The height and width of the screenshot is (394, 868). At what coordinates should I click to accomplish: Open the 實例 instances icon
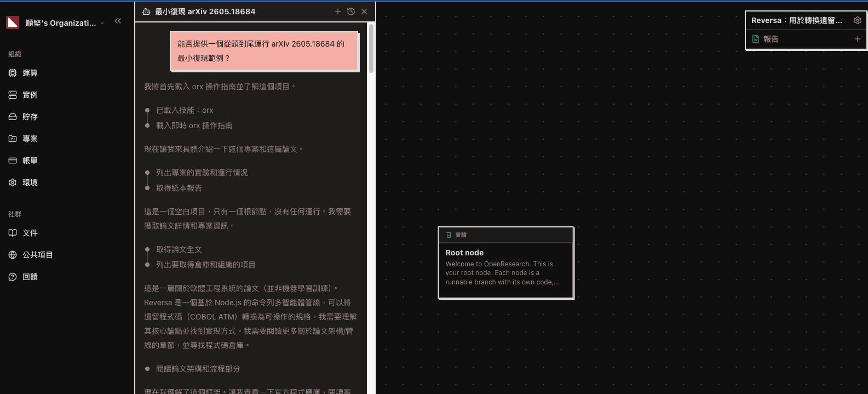[x=13, y=95]
